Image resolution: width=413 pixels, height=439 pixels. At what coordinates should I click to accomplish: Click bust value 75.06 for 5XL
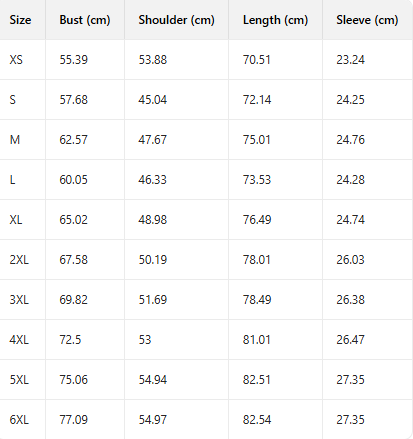coord(74,380)
